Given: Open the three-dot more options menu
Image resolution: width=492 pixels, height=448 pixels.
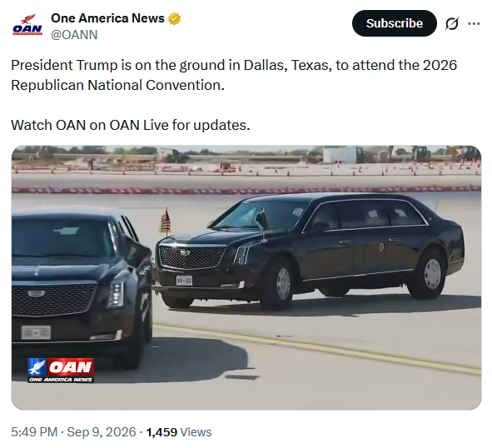Looking at the screenshot, I should pos(474,23).
